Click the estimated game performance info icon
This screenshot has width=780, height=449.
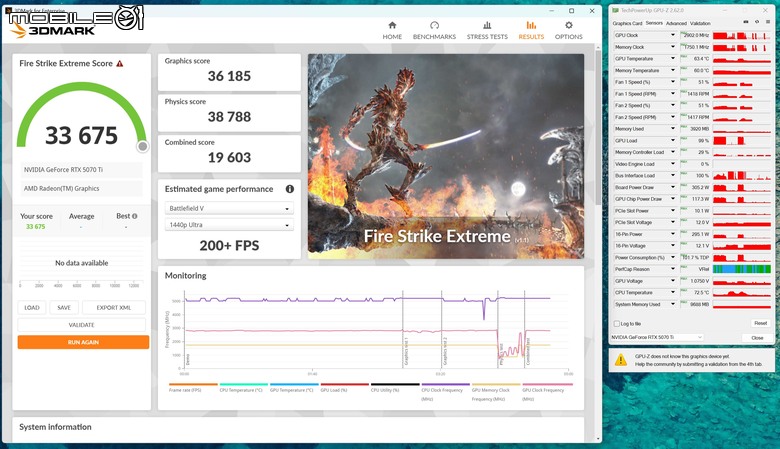click(x=290, y=189)
